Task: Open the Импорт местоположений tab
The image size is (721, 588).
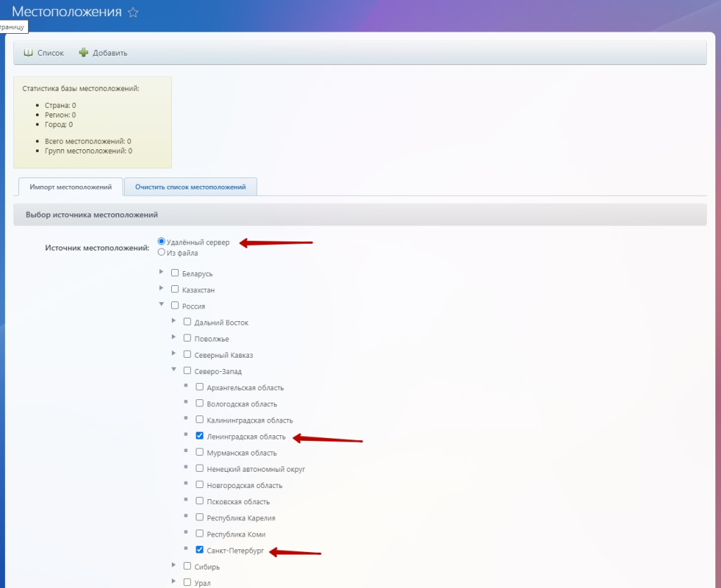Action: tap(70, 187)
